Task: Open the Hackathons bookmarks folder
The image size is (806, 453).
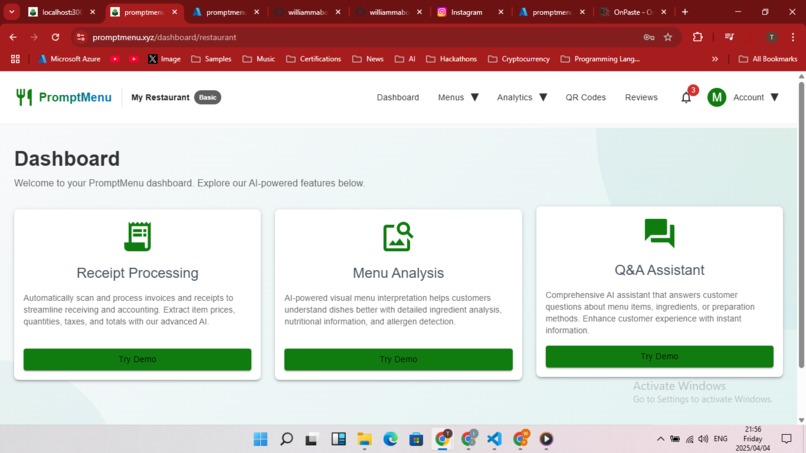Action: pos(451,59)
